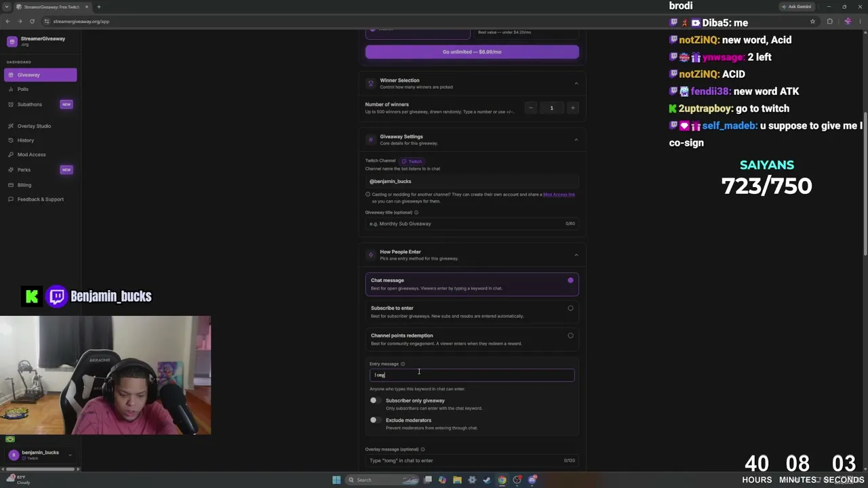Viewport: 868px width, 488px height.
Task: Open the Giveaway dashboard page
Action: tap(41, 75)
